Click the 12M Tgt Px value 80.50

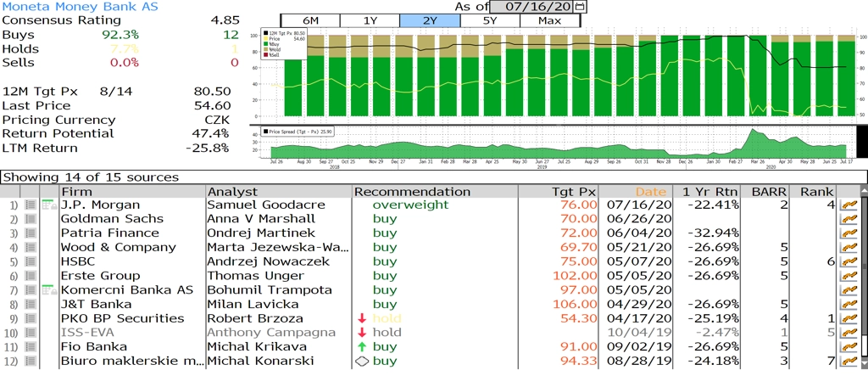point(211,92)
